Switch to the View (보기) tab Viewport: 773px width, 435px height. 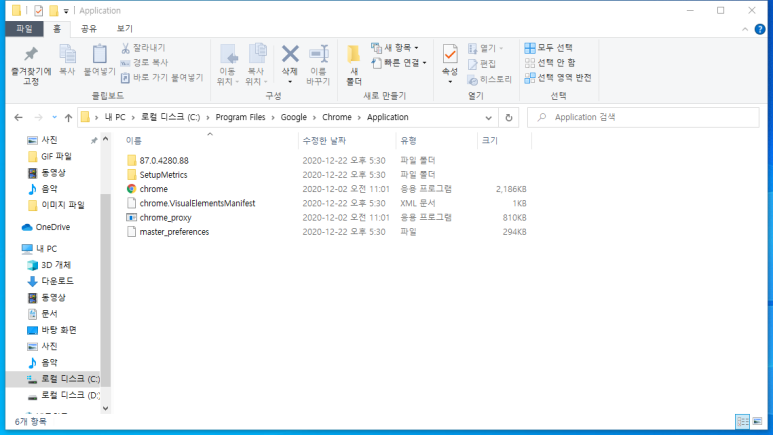pyautogui.click(x=125, y=29)
